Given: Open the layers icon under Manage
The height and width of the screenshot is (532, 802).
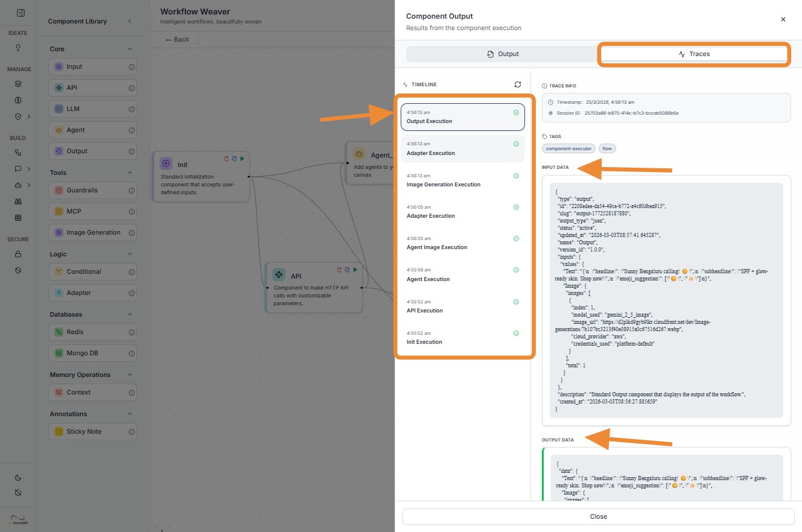Looking at the screenshot, I should 18,84.
